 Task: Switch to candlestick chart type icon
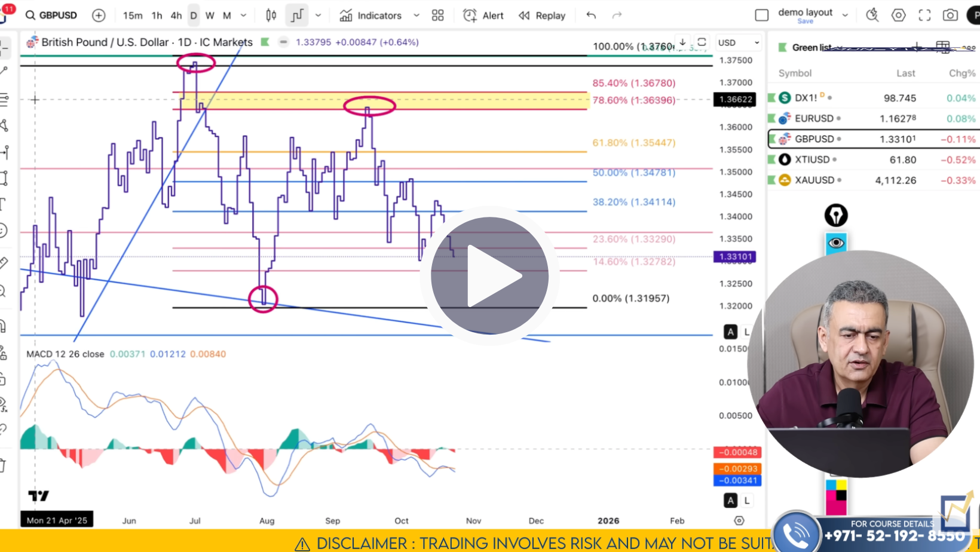[271, 16]
